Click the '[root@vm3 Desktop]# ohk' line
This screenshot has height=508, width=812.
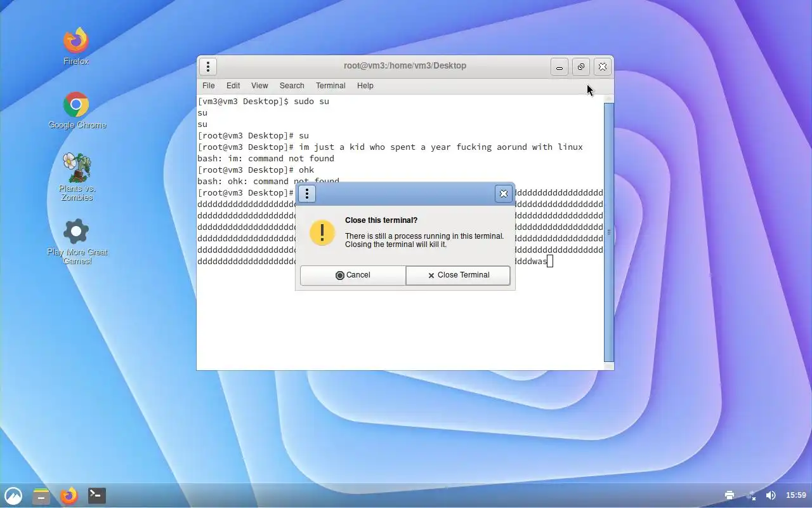[256, 170]
